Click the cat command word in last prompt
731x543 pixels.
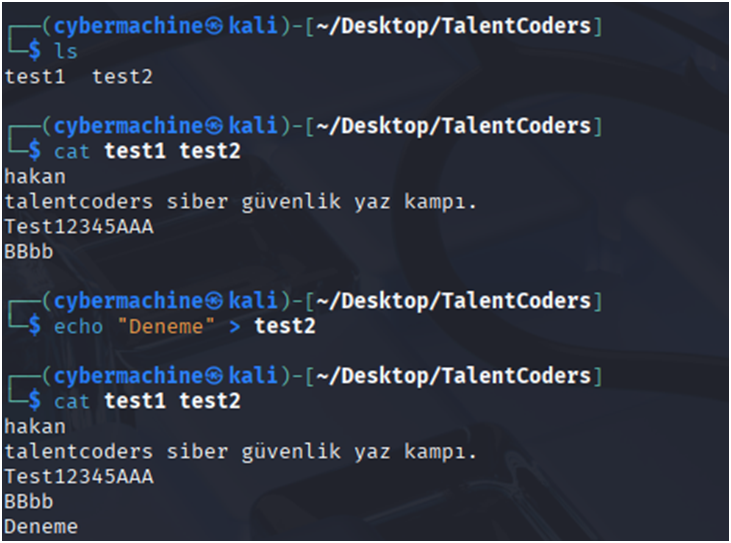[72, 401]
